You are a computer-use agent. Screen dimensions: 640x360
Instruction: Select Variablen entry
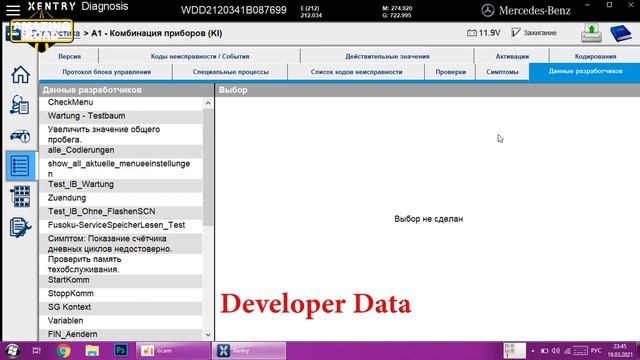tap(121, 321)
